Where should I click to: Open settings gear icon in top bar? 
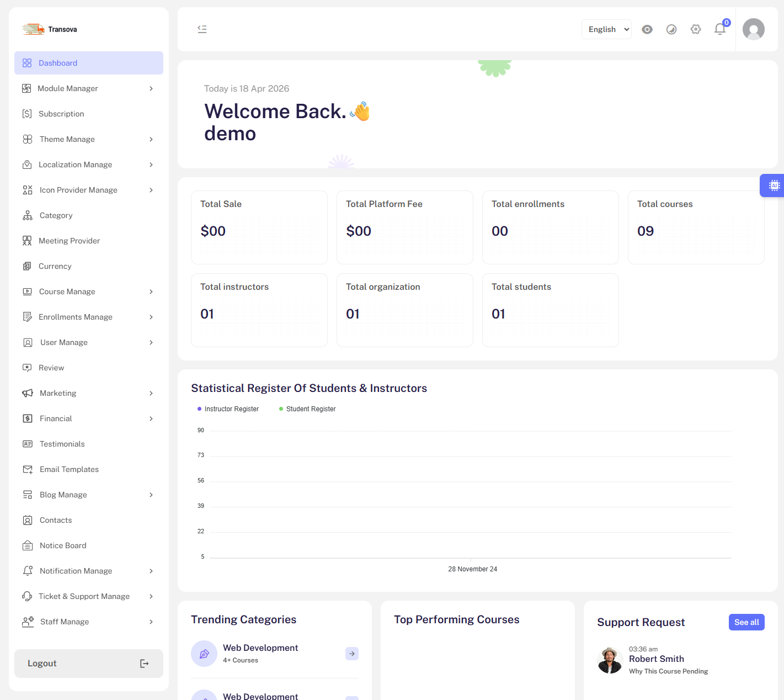pos(696,29)
